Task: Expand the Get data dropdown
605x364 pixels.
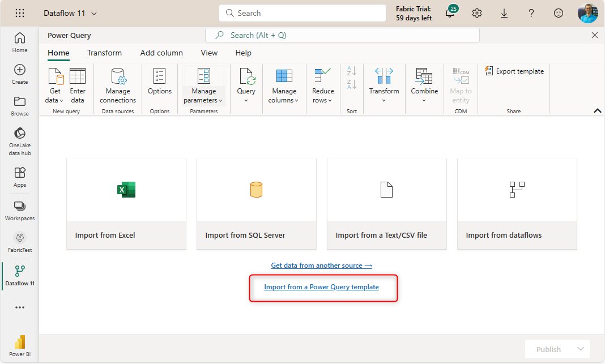Action: click(55, 100)
